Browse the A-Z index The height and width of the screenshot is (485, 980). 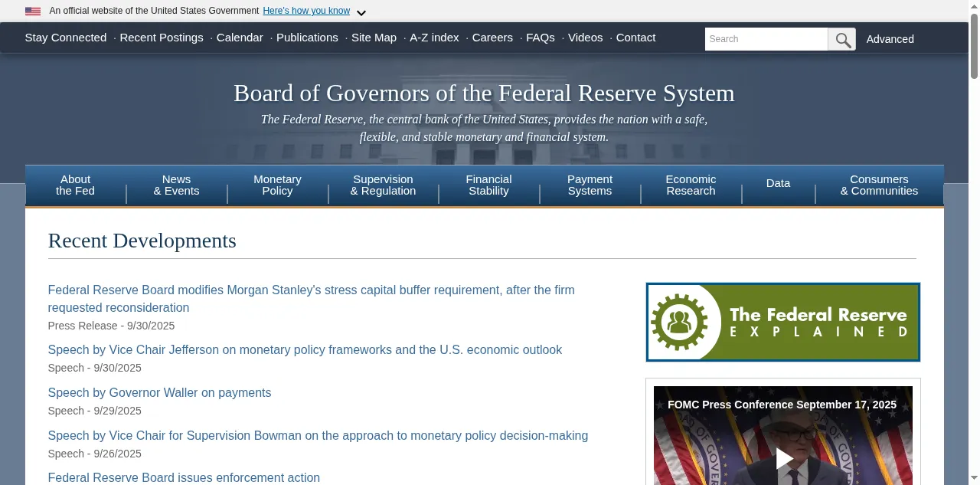pyautogui.click(x=434, y=38)
